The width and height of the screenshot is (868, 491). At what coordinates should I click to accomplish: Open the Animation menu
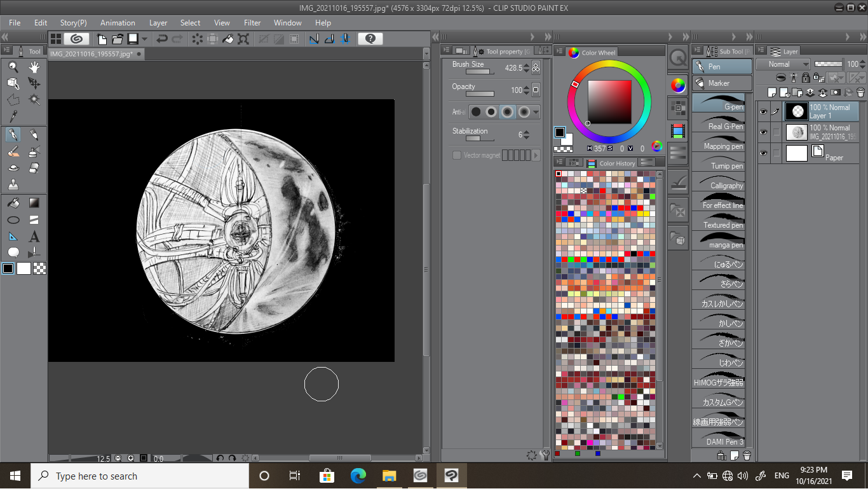(x=118, y=22)
